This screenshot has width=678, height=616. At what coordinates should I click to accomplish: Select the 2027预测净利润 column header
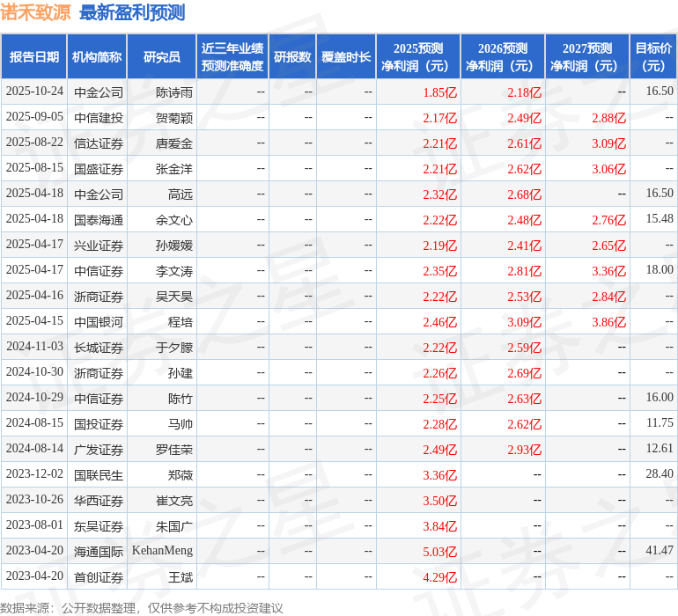(587, 57)
